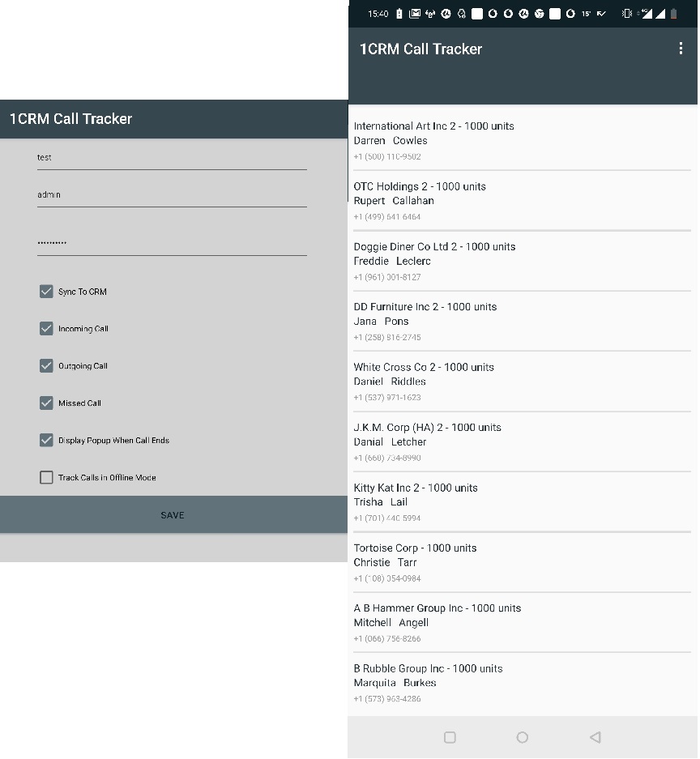Tap the 15:40 clock in status bar

tap(378, 14)
